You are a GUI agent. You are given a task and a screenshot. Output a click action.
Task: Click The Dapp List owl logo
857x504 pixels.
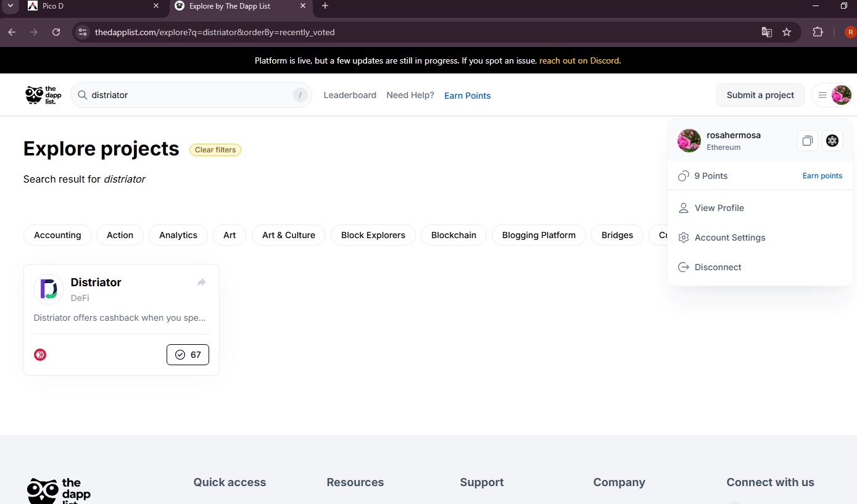[43, 95]
